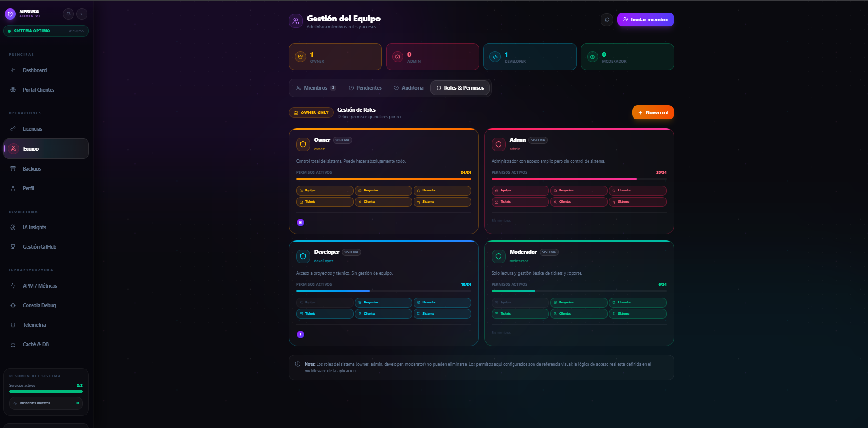Toggle the Equipo permission in the Developer role
Image resolution: width=868 pixels, height=428 pixels.
pyautogui.click(x=325, y=303)
